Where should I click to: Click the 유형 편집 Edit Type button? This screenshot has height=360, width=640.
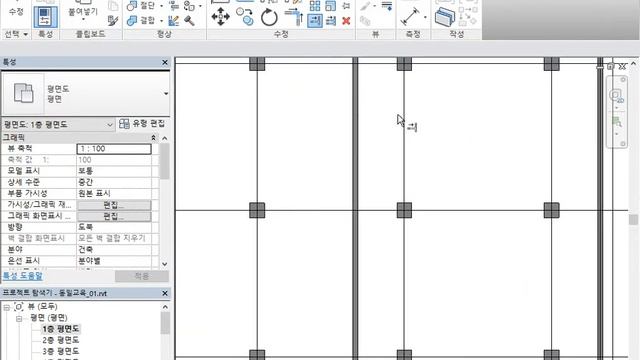point(142,124)
